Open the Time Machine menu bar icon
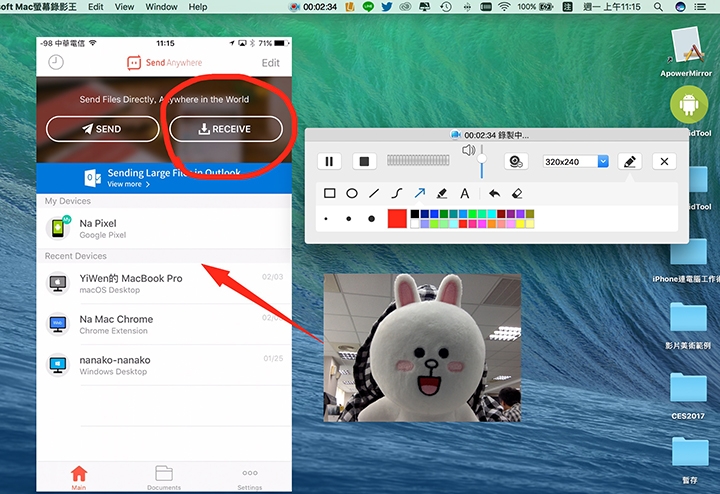 (x=445, y=6)
